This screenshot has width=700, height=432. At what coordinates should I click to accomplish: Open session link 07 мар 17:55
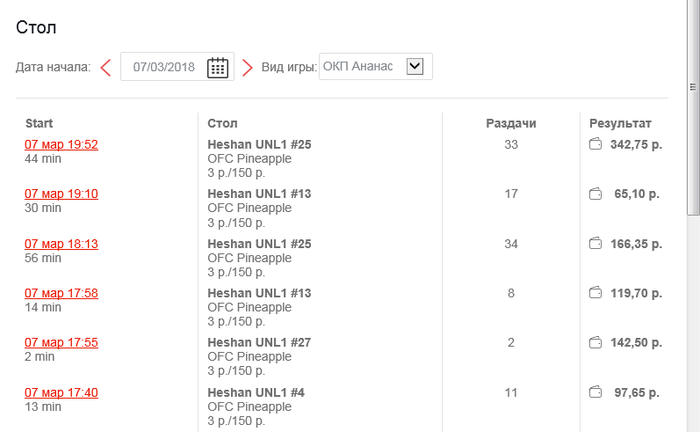click(x=61, y=342)
